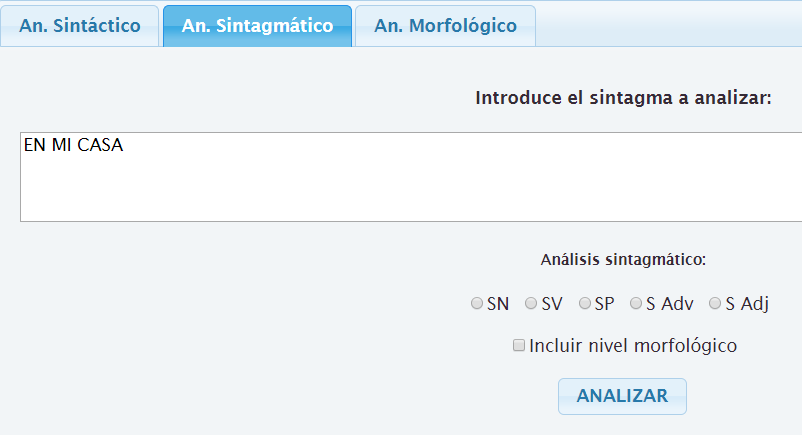This screenshot has height=435, width=802.
Task: Click the ANALIZAR button
Action: [622, 396]
